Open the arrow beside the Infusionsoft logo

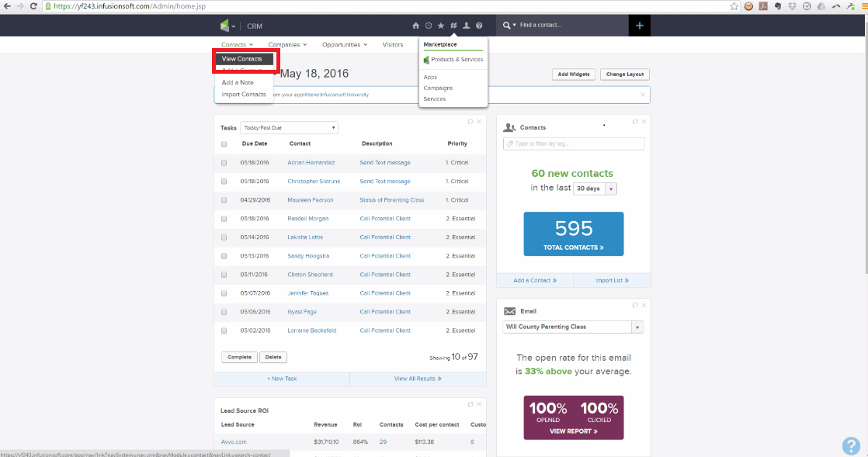tap(234, 26)
